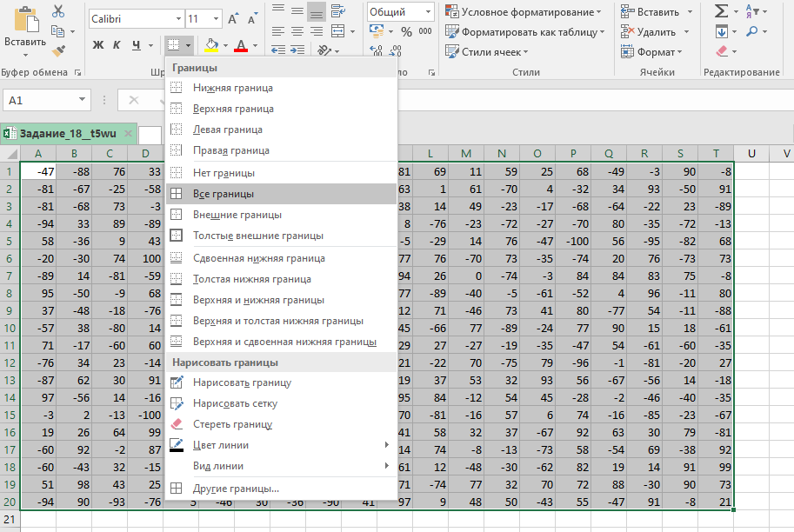Image resolution: width=794 pixels, height=532 pixels.
Task: Choose 'Толстые внешние границы' menu item
Action: (257, 236)
